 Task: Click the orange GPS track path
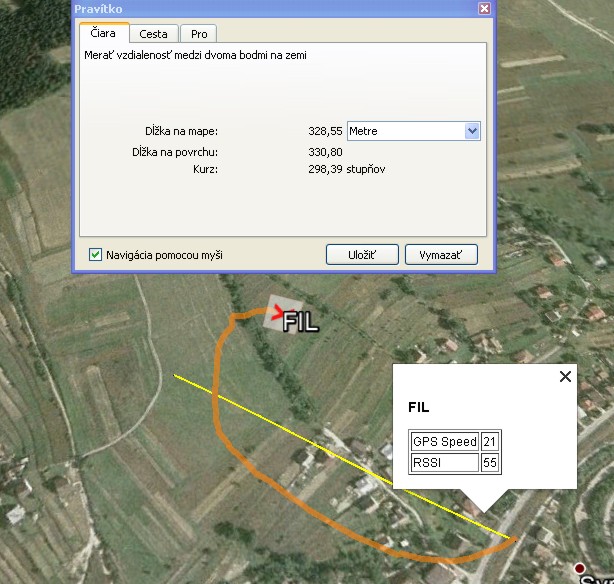(x=216, y=400)
